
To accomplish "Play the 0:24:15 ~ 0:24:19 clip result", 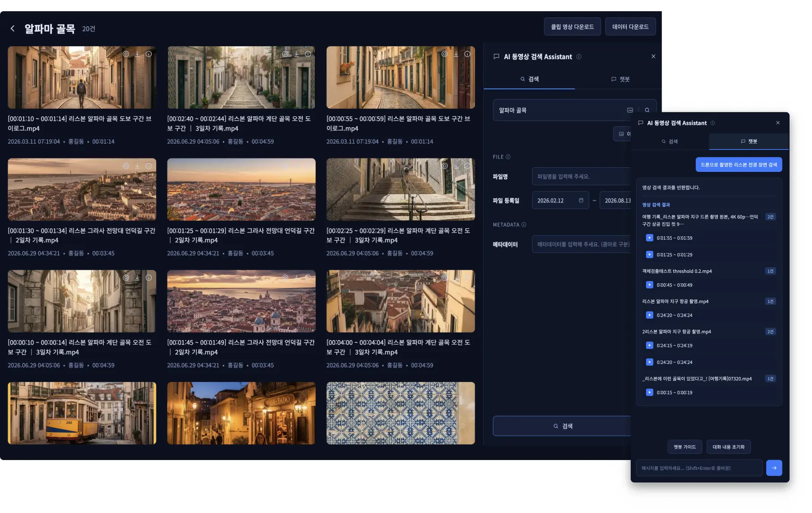I will click(x=649, y=345).
